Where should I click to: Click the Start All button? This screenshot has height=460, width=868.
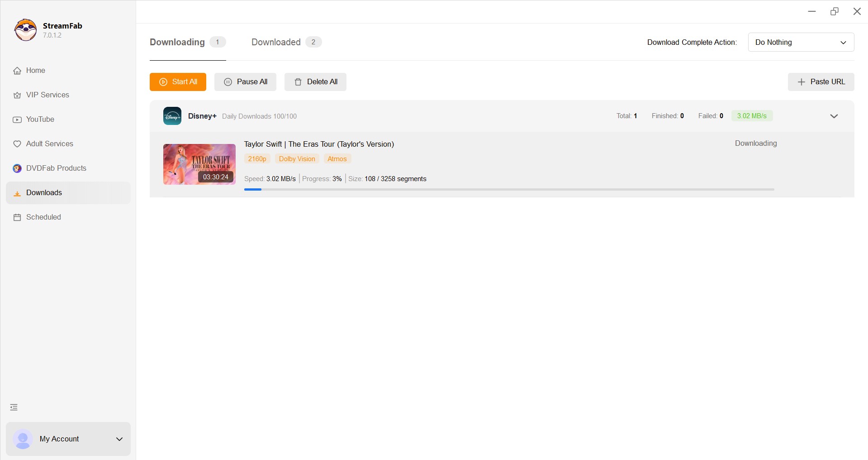pyautogui.click(x=178, y=82)
